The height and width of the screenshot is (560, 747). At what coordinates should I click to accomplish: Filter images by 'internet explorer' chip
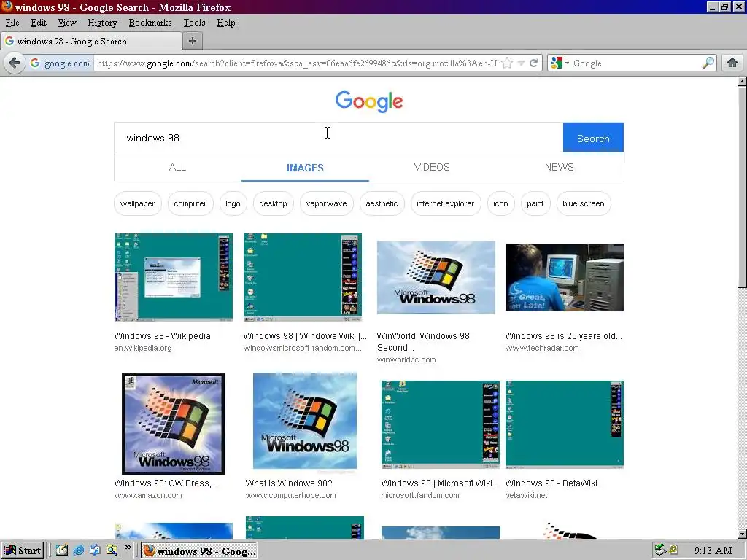(446, 203)
